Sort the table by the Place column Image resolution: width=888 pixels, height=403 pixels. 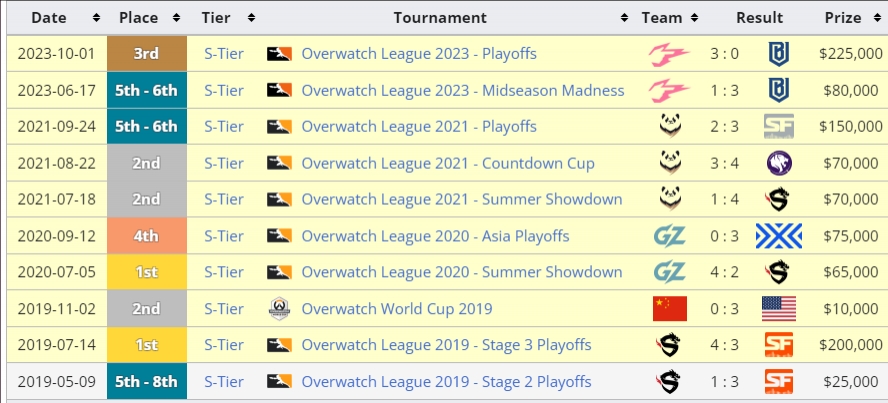click(176, 18)
